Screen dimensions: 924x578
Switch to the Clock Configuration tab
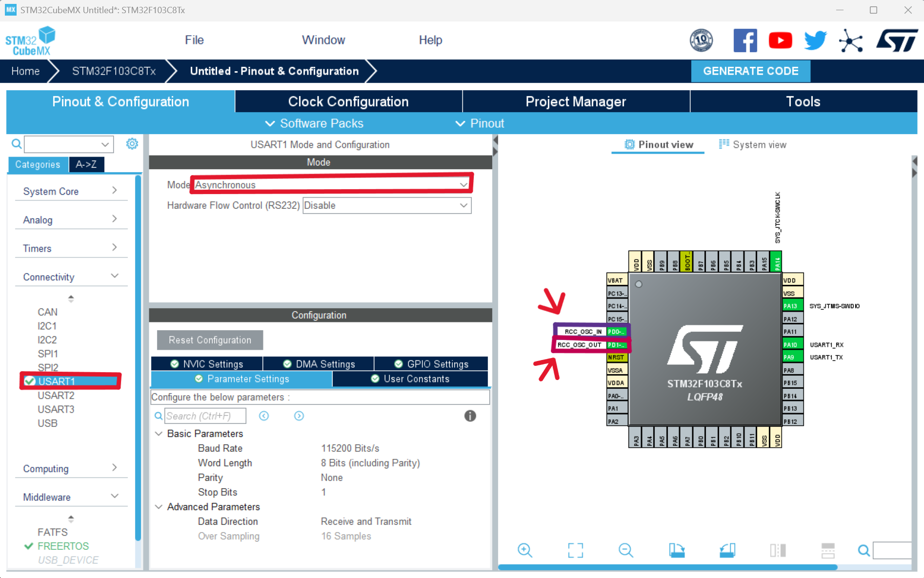[x=348, y=101]
